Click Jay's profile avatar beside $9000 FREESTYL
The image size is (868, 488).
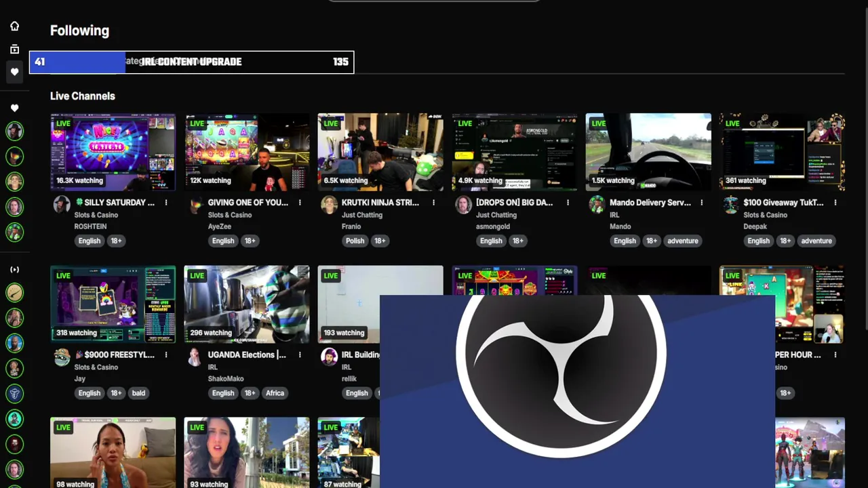62,357
